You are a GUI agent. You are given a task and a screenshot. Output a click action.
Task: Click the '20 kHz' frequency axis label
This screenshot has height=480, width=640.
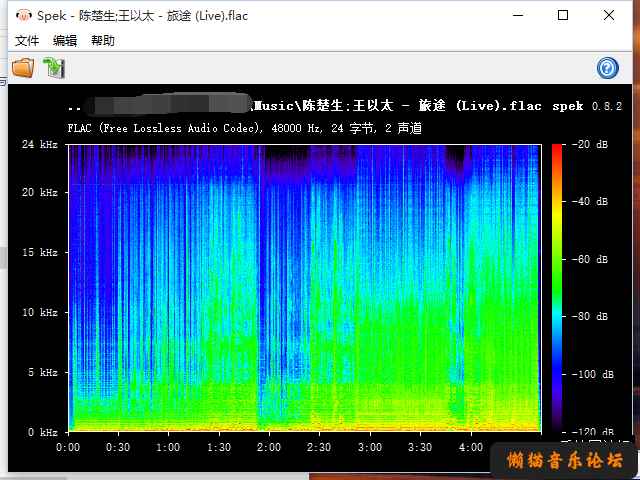[x=40, y=192]
